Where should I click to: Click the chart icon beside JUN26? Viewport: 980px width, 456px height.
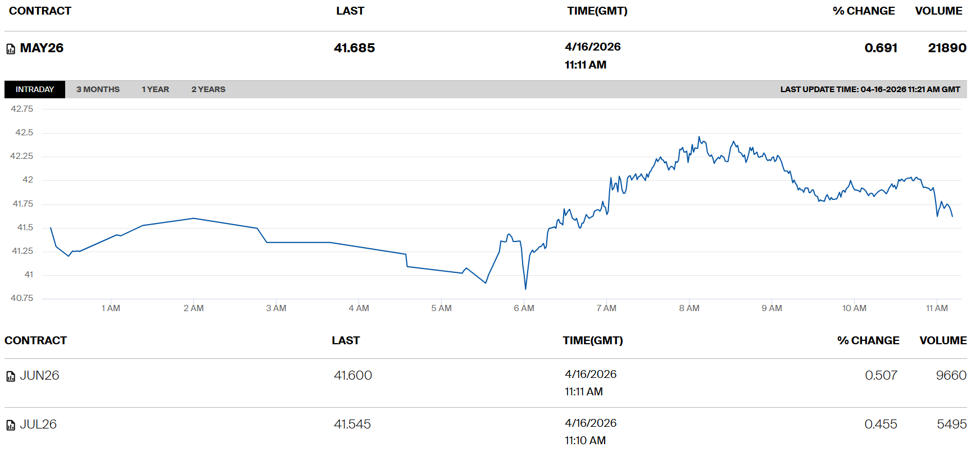point(11,376)
